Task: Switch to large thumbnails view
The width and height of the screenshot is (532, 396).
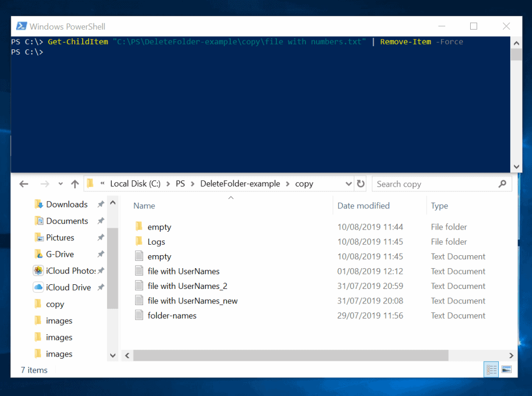Action: pos(506,369)
